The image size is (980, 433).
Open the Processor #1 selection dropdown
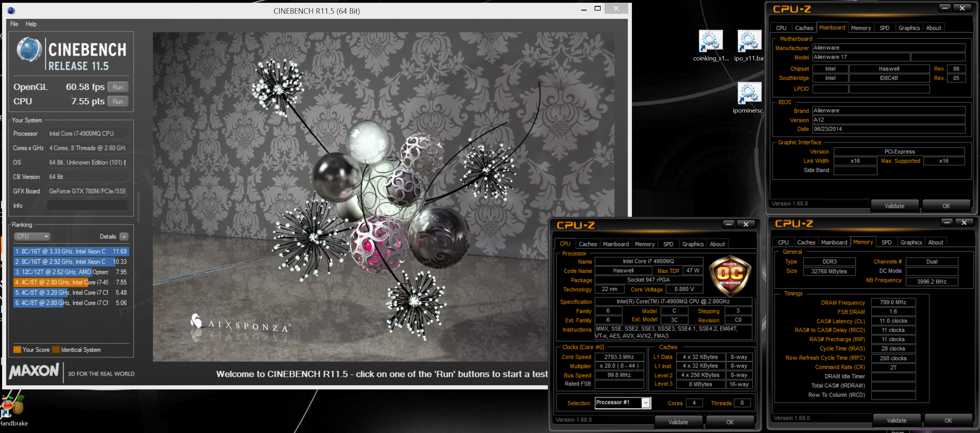623,402
